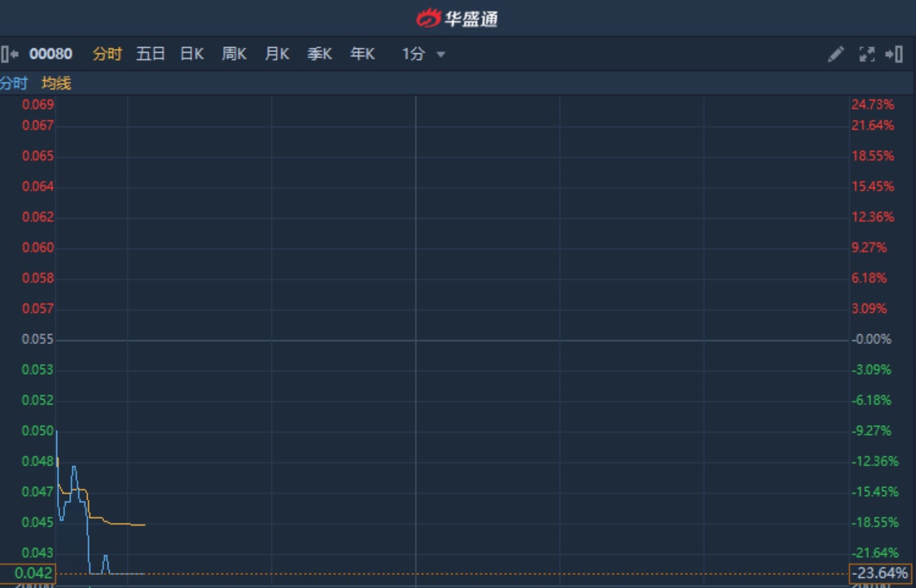
Task: Click the -18.55% axis label
Action: [875, 522]
